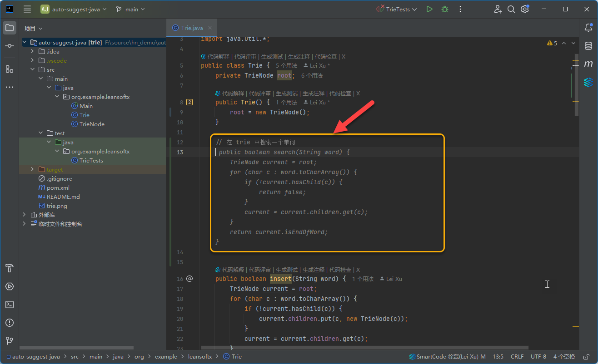This screenshot has height=364, width=598.
Task: Click 生成测试 above the Trie constructor
Action: (287, 93)
